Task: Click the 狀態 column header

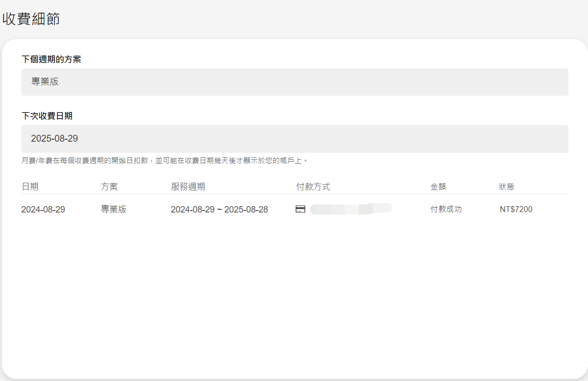Action: click(505, 186)
